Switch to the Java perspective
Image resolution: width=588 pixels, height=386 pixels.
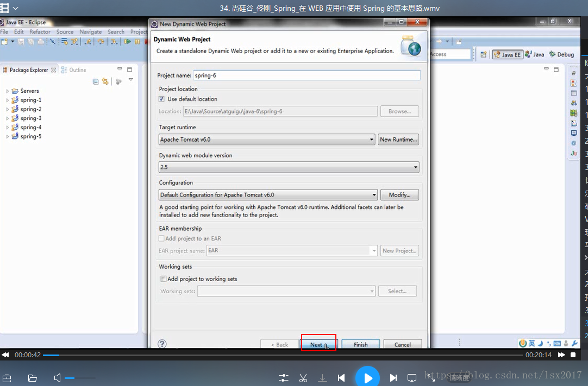click(x=535, y=55)
